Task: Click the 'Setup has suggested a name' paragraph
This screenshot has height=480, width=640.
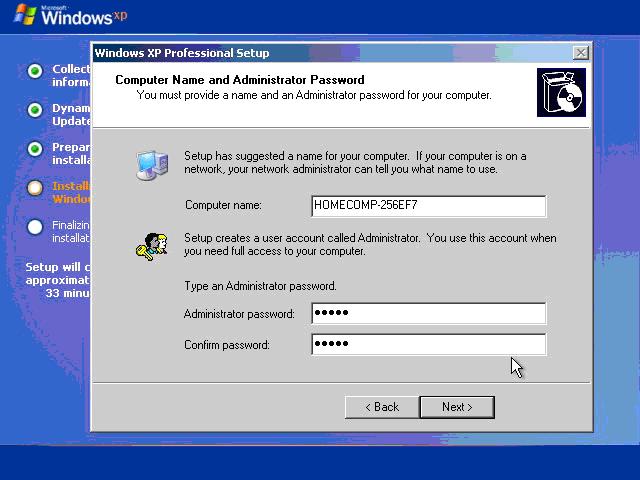Action: pos(355,162)
